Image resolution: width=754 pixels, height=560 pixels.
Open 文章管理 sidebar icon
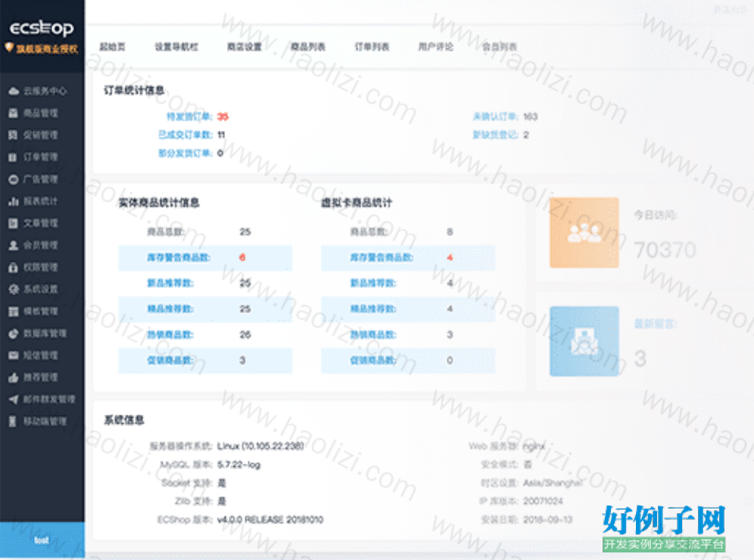14,223
